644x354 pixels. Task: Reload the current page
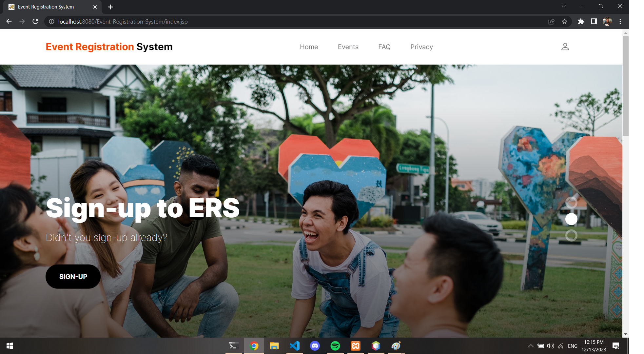[x=35, y=22]
